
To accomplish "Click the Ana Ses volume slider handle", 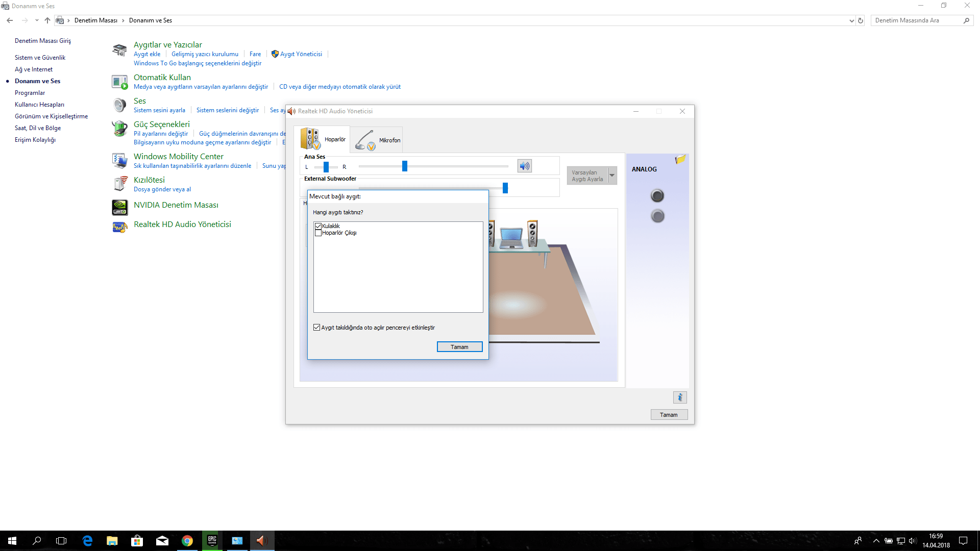I will [x=405, y=166].
